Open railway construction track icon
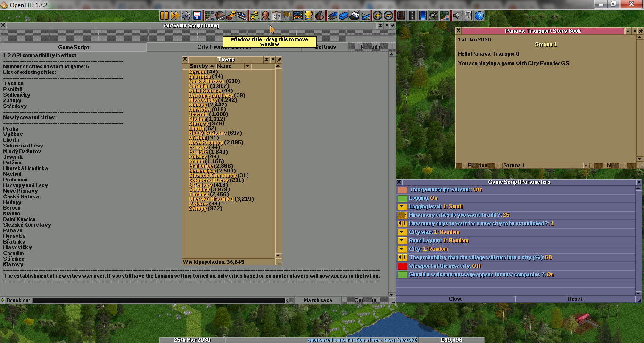 pos(401,16)
